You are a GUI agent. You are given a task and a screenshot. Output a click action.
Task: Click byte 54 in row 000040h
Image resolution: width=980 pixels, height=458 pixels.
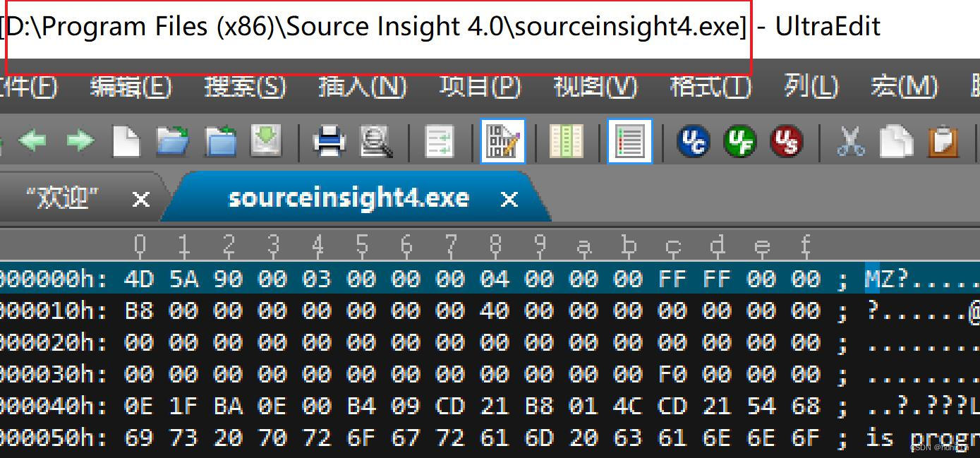click(761, 406)
